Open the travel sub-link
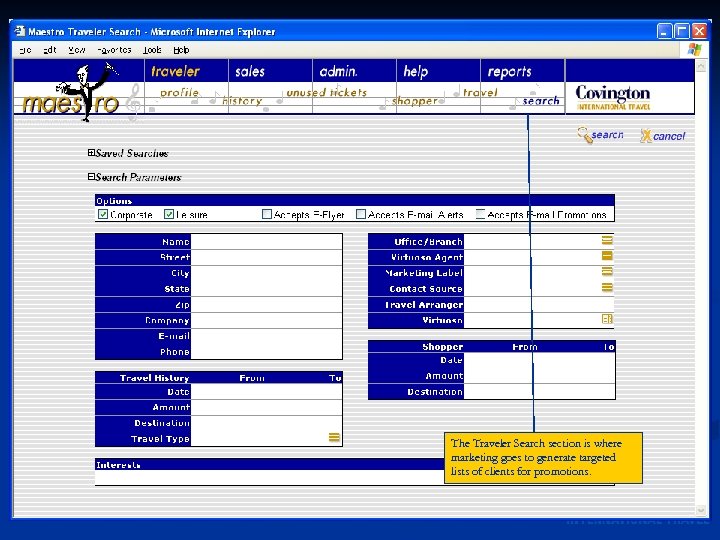720x540 pixels. coord(480,92)
